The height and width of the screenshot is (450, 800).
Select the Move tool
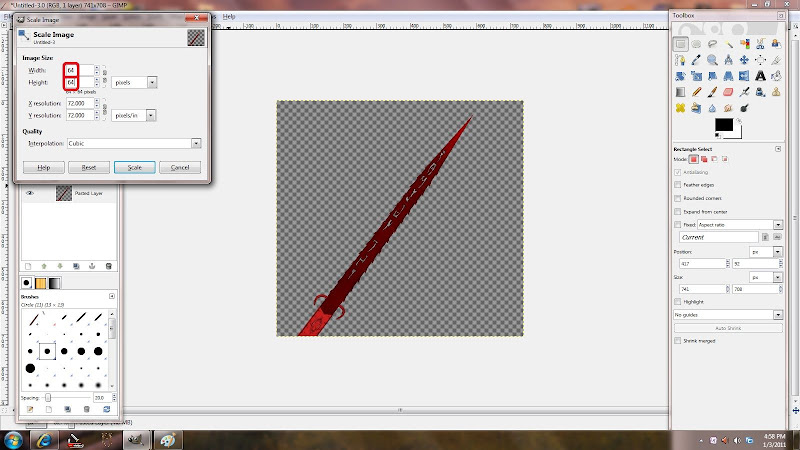tap(744, 60)
